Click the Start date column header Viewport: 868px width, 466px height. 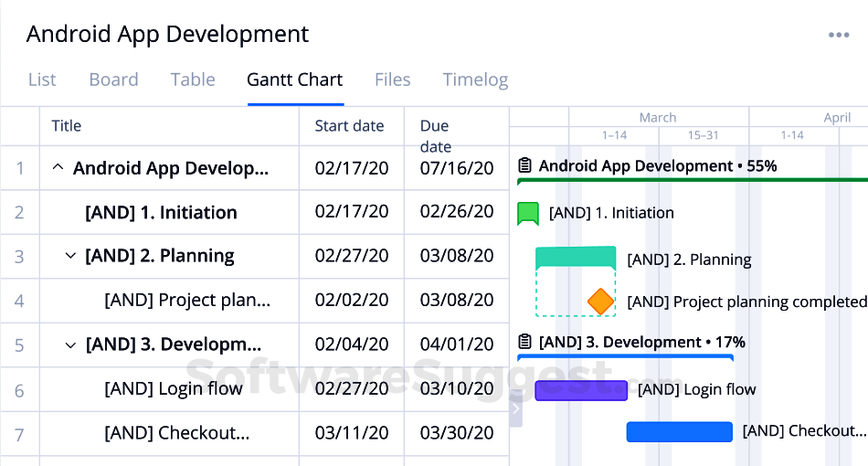[x=349, y=126]
